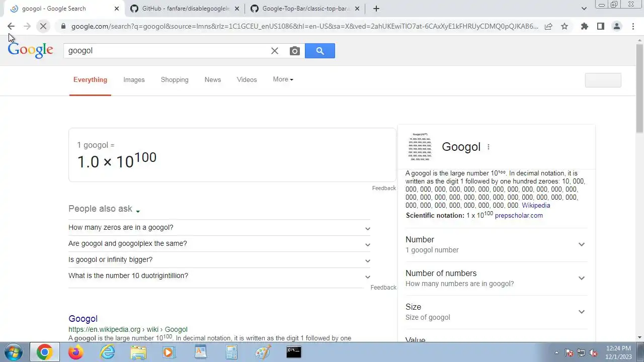This screenshot has width=644, height=362.
Task: Select the Videos search tab
Action: 247,80
